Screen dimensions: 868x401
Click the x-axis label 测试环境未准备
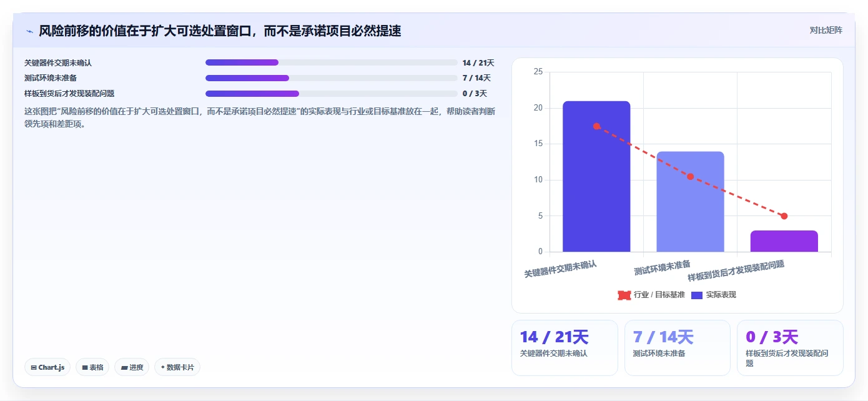click(x=662, y=267)
